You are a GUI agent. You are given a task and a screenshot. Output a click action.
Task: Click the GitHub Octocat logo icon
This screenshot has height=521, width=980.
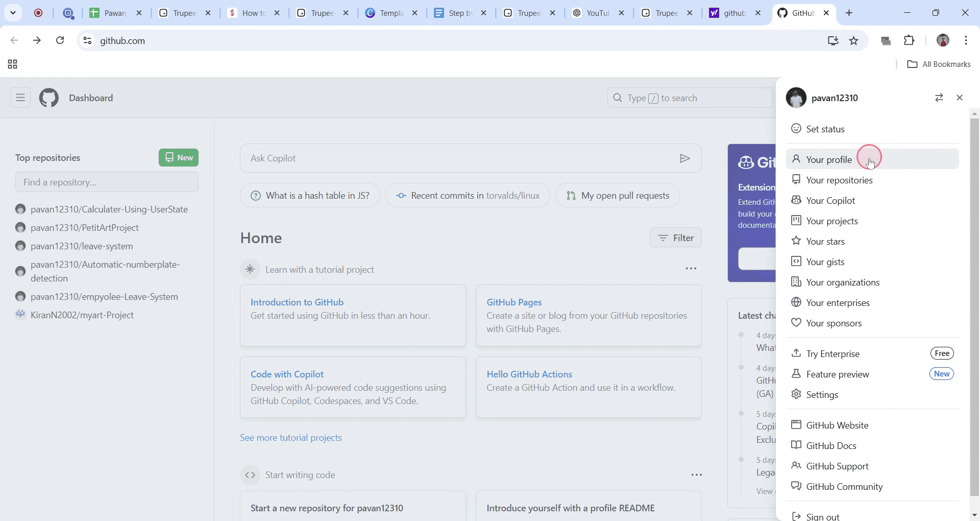(x=49, y=98)
